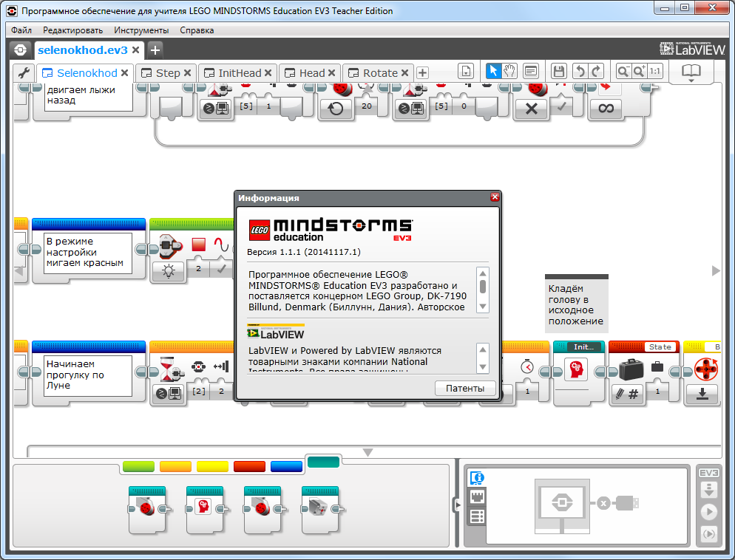Select the comment tool
735x560 pixels.
531,71
